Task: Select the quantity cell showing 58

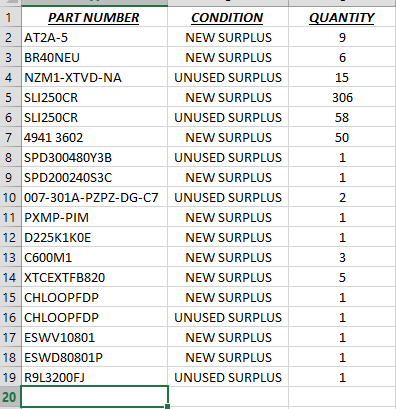Action: coord(342,117)
